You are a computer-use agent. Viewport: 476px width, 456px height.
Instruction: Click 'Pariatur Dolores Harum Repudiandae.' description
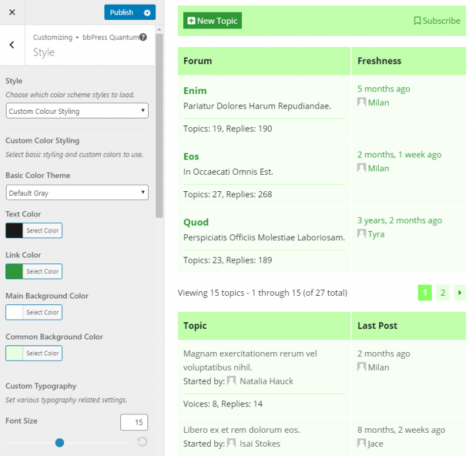[x=257, y=106]
